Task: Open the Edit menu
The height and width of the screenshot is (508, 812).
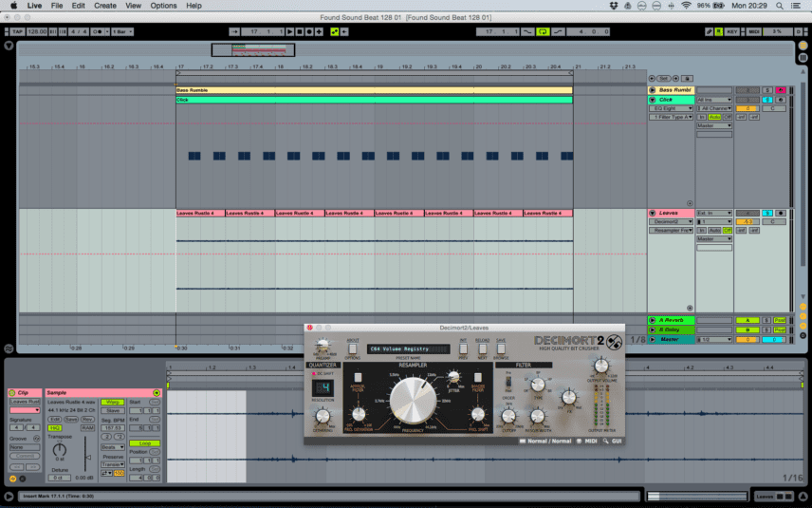Action: coord(78,6)
